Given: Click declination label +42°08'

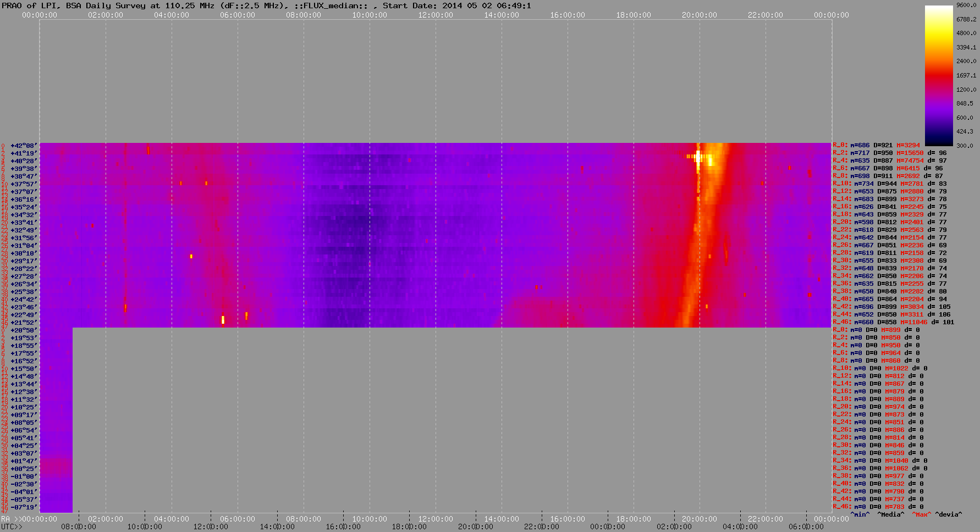Looking at the screenshot, I should click(24, 146).
